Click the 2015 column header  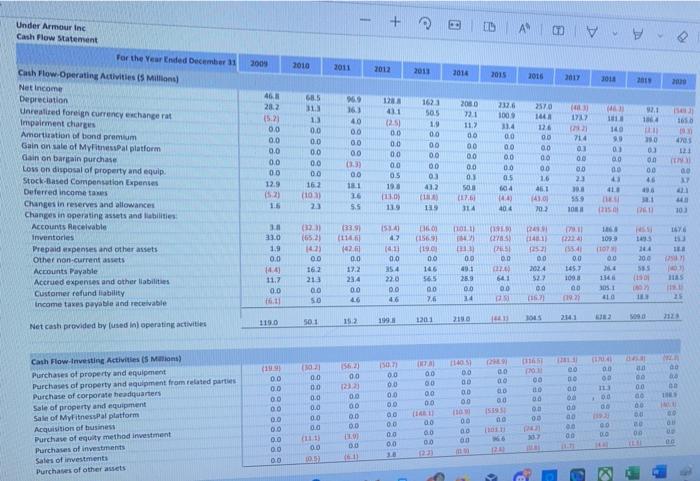[498, 75]
